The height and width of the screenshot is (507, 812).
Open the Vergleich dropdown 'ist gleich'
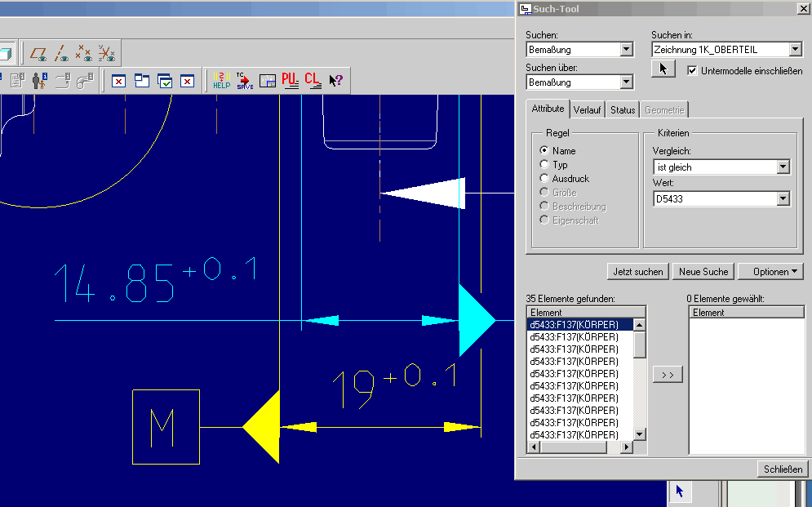(783, 167)
